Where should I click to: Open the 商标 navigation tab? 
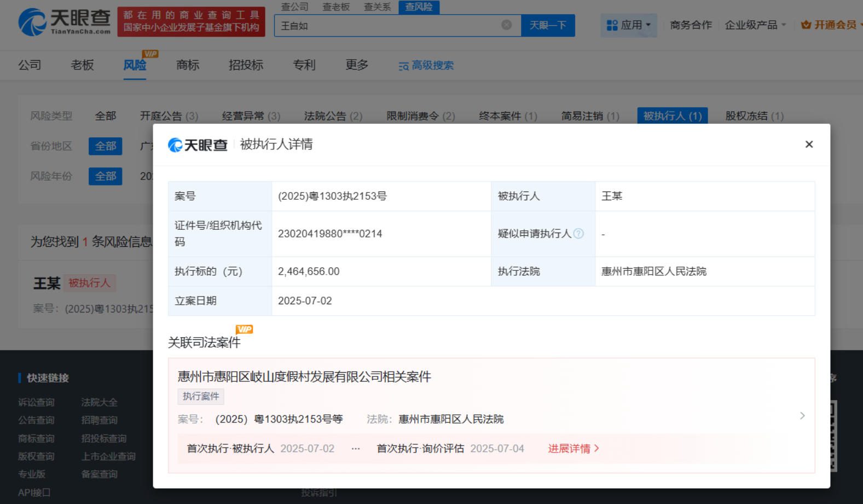188,65
